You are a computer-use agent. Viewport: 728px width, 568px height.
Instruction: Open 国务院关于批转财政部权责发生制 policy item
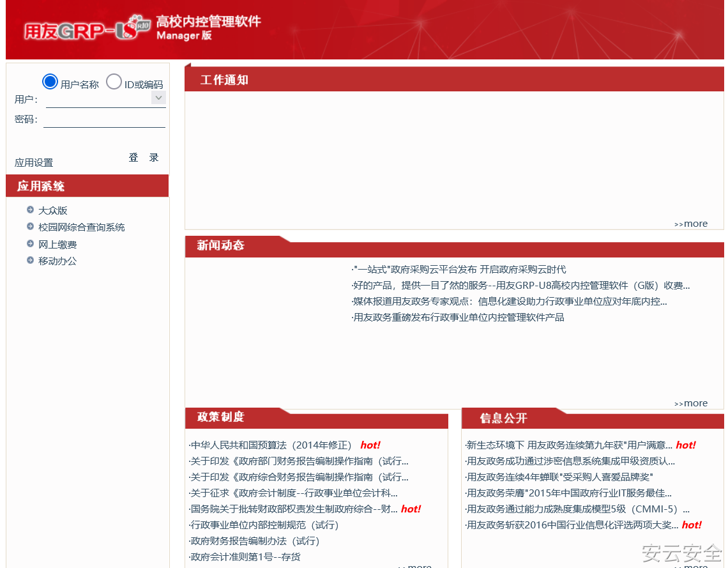pos(293,509)
